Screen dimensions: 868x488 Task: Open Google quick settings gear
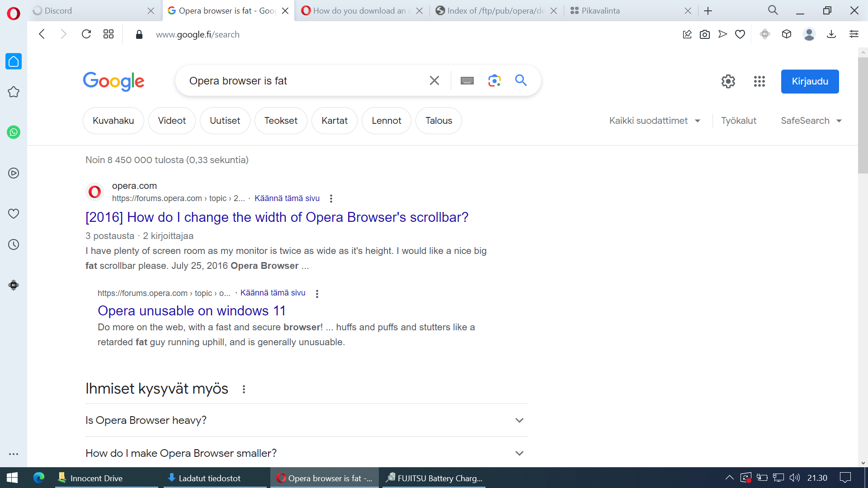click(728, 81)
